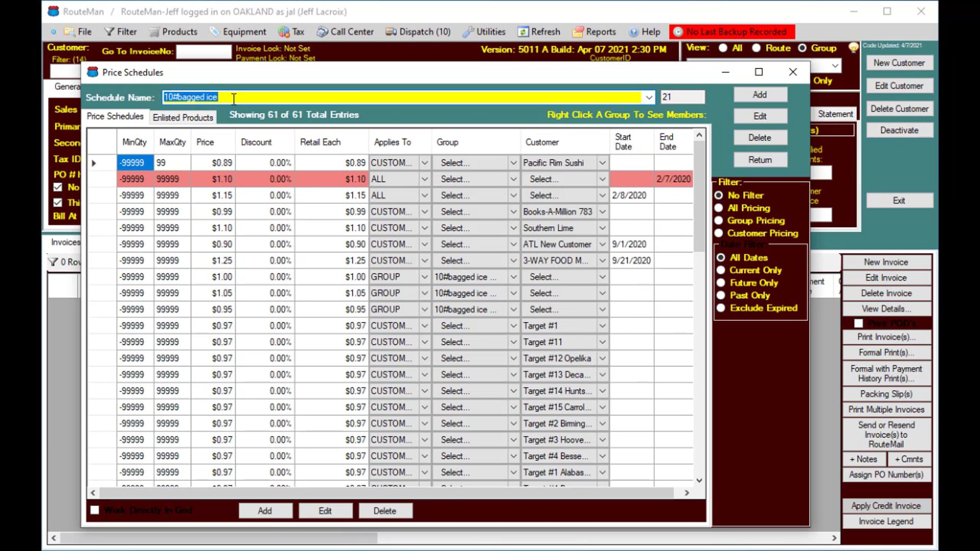980x551 pixels.
Task: Click the 0 Rows filter funnel icon
Action: point(53,262)
